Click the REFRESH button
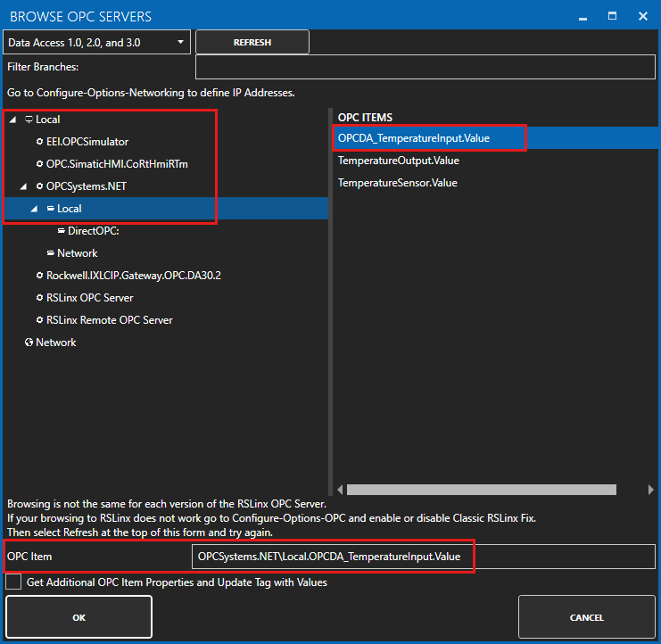This screenshot has height=644, width=661. coord(252,42)
